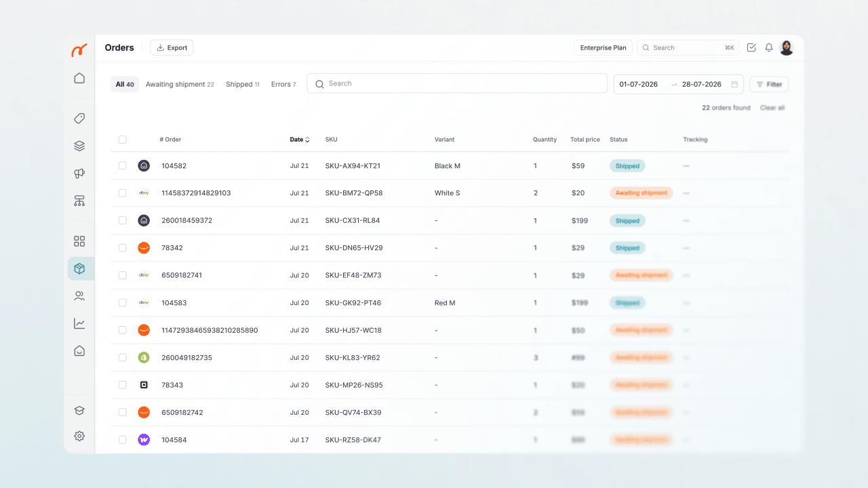This screenshot has width=868, height=488.
Task: Switch to the Errors tab
Action: tap(283, 84)
